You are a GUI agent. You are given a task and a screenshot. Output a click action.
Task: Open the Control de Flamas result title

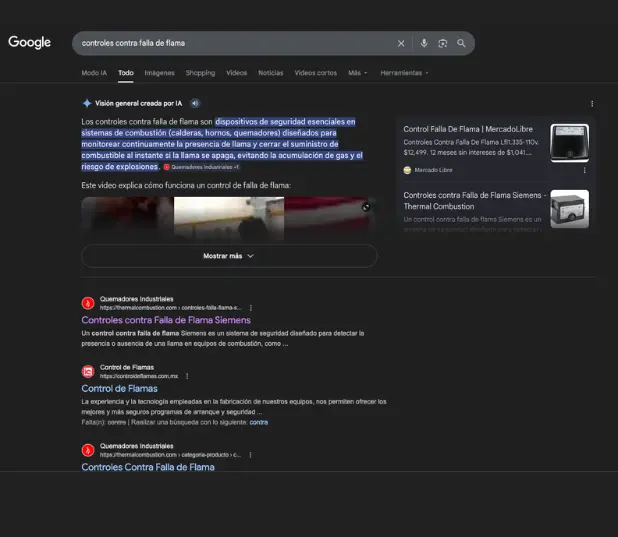119,389
